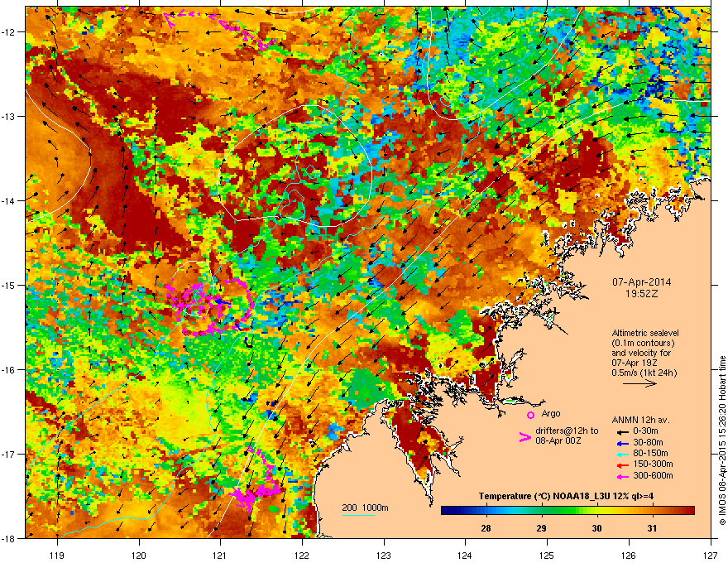The width and height of the screenshot is (728, 563).
Task: Click the '300-600m' depth label
Action: [653, 476]
